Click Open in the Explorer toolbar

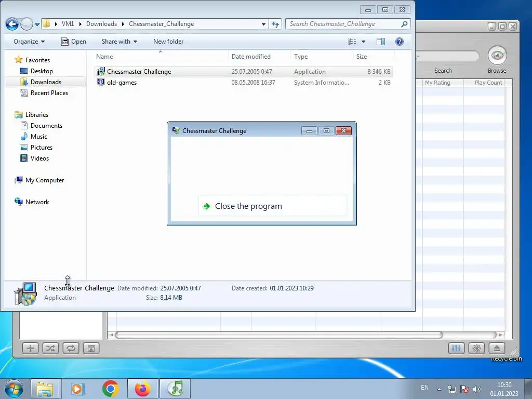tap(74, 42)
